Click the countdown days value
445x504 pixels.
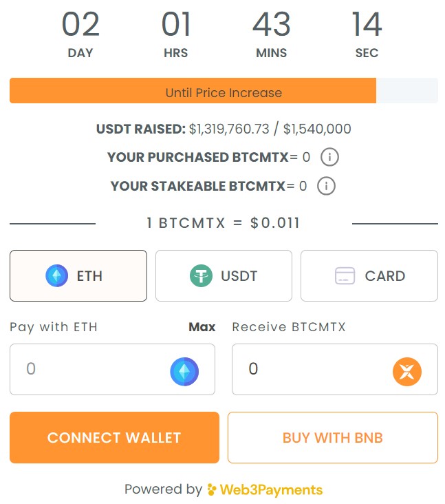80,24
